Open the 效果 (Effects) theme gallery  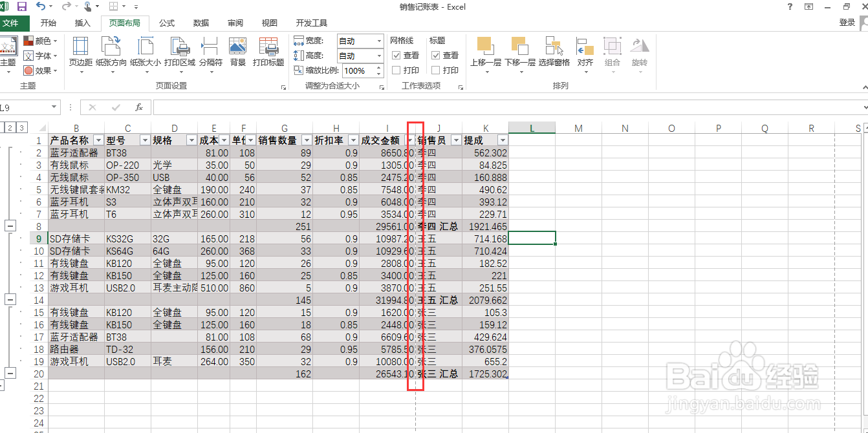tap(39, 70)
